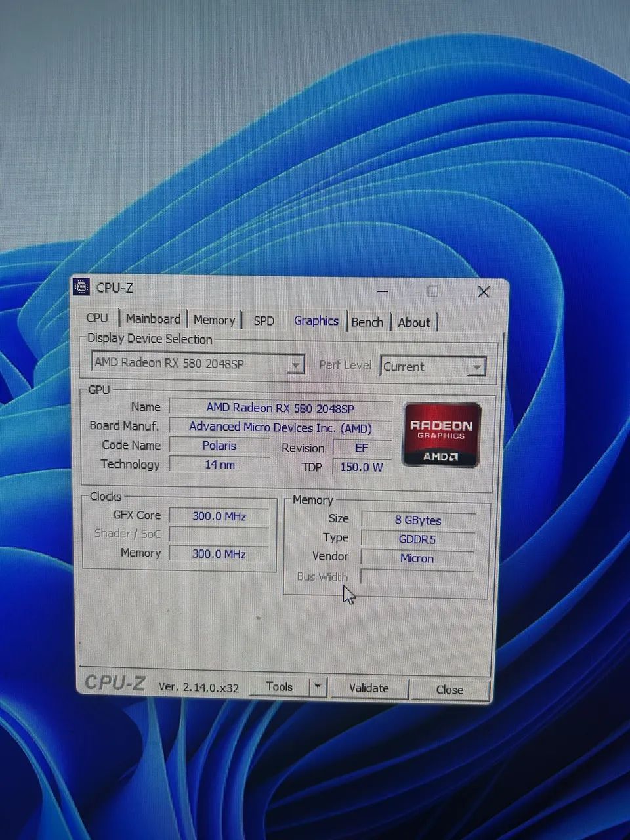The width and height of the screenshot is (630, 840).
Task: Switch to the SPD tab
Action: (x=264, y=320)
